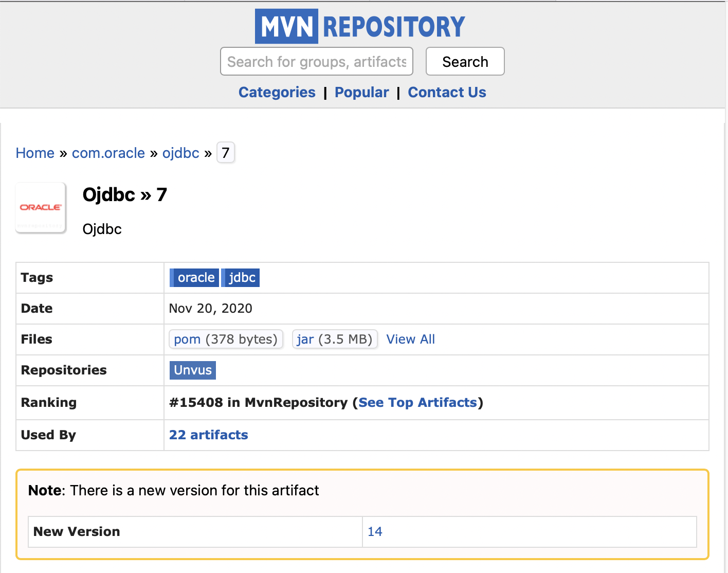Click the MVN Repository logo
The image size is (728, 573).
click(x=360, y=26)
